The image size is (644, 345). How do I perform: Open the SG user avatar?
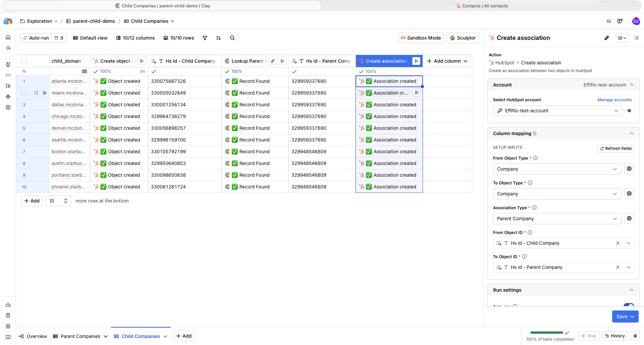click(x=636, y=21)
